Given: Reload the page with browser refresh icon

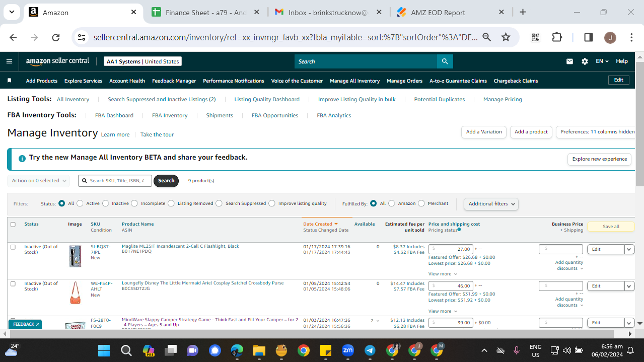Looking at the screenshot, I should point(56,37).
